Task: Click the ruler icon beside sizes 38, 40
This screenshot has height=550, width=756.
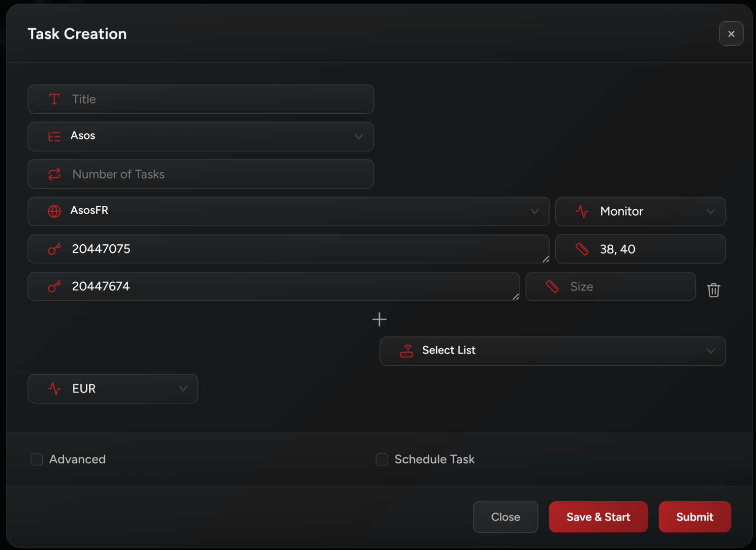Action: (x=582, y=249)
